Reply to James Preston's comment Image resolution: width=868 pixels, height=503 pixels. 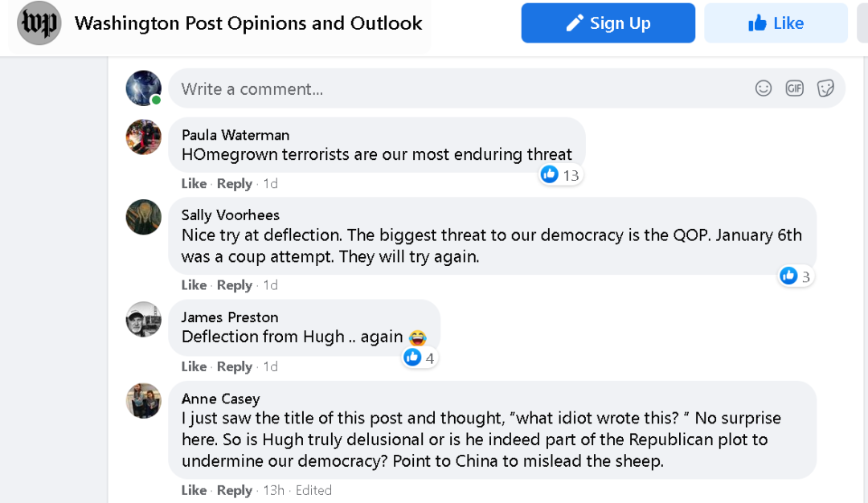coord(235,366)
